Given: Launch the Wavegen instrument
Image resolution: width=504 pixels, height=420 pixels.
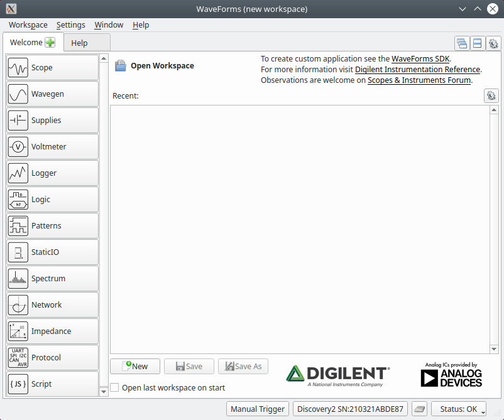Looking at the screenshot, I should pyautogui.click(x=52, y=94).
